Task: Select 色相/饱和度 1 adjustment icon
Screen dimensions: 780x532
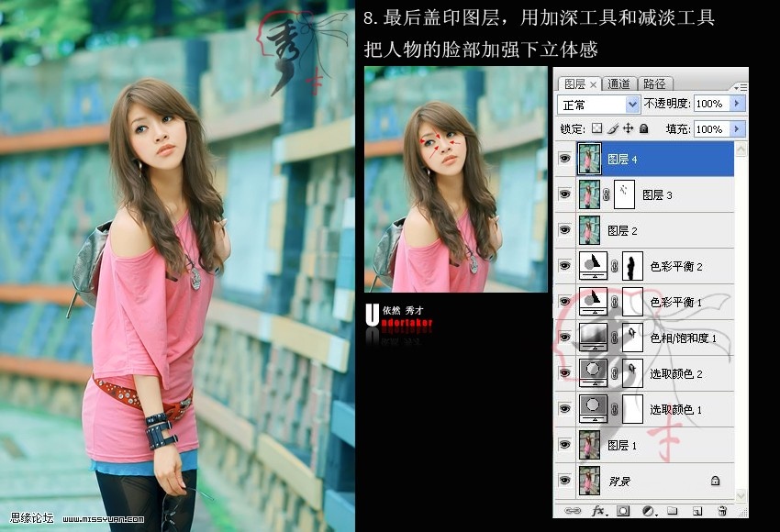Action: (x=593, y=338)
